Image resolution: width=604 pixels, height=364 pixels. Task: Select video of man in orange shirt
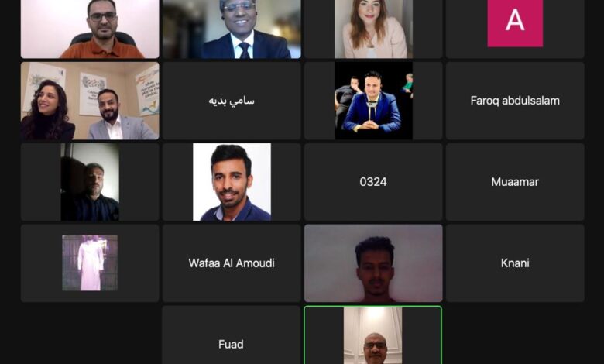pos(90,29)
